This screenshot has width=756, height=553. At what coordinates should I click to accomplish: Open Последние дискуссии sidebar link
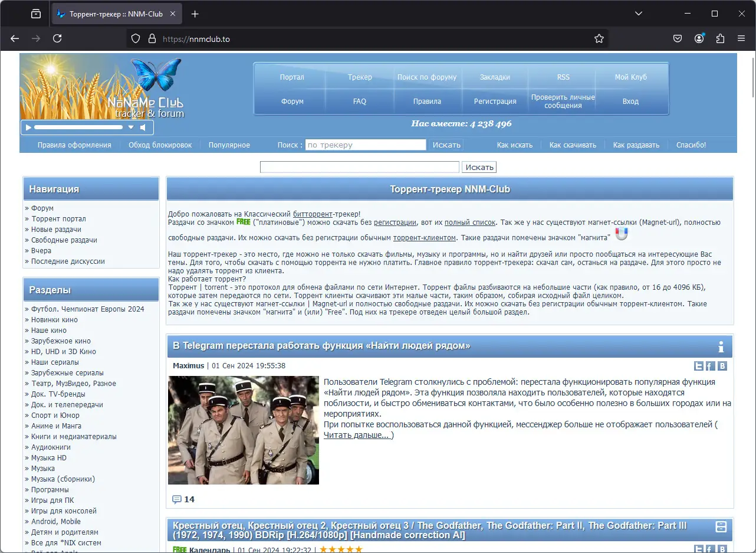coord(68,261)
